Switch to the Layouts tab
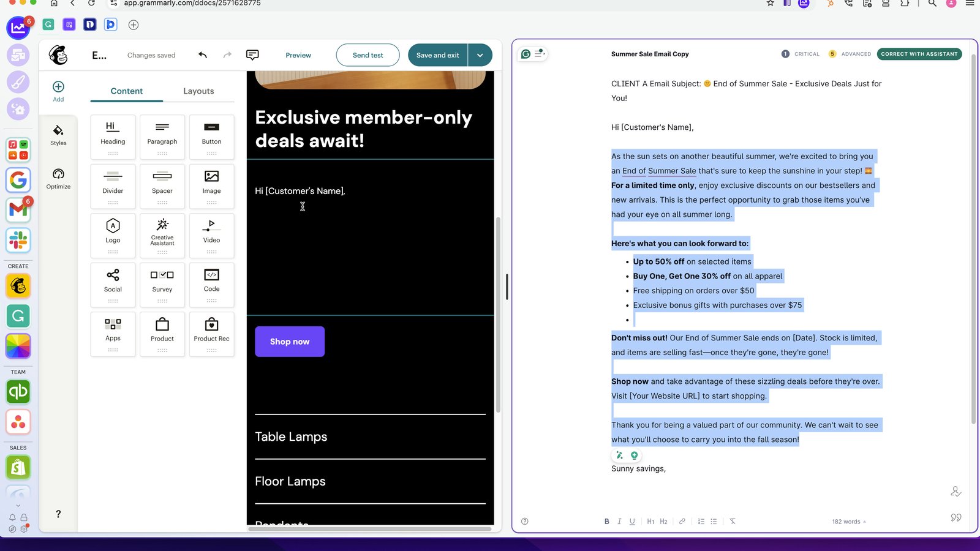The width and height of the screenshot is (980, 551). [x=198, y=91]
